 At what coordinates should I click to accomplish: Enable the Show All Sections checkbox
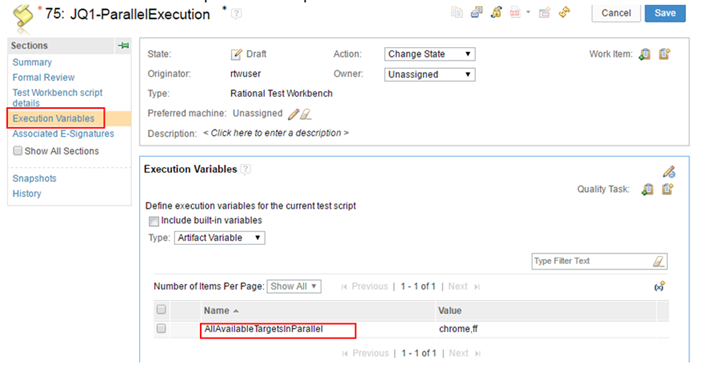click(17, 151)
